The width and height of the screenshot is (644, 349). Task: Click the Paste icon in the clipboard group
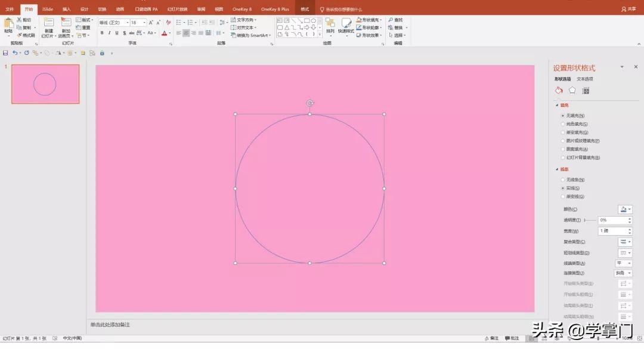click(8, 24)
